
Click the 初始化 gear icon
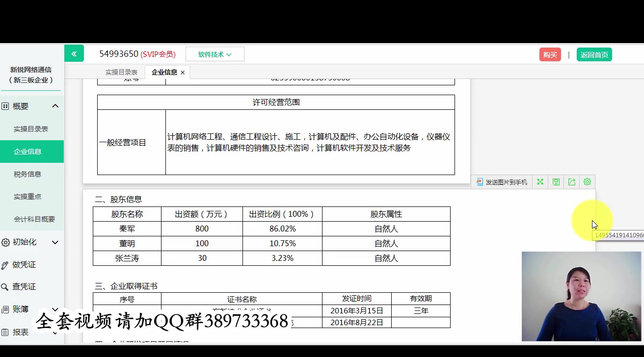pos(6,242)
